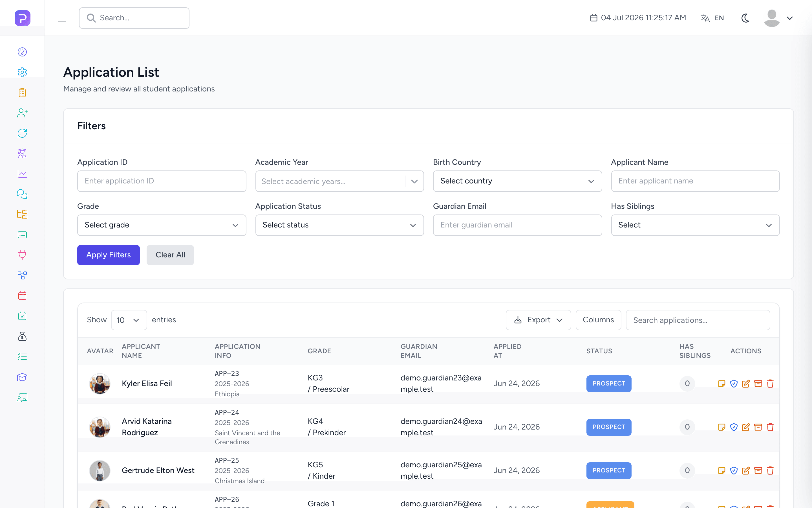
Task: Sort by Status column header
Action: pos(599,351)
